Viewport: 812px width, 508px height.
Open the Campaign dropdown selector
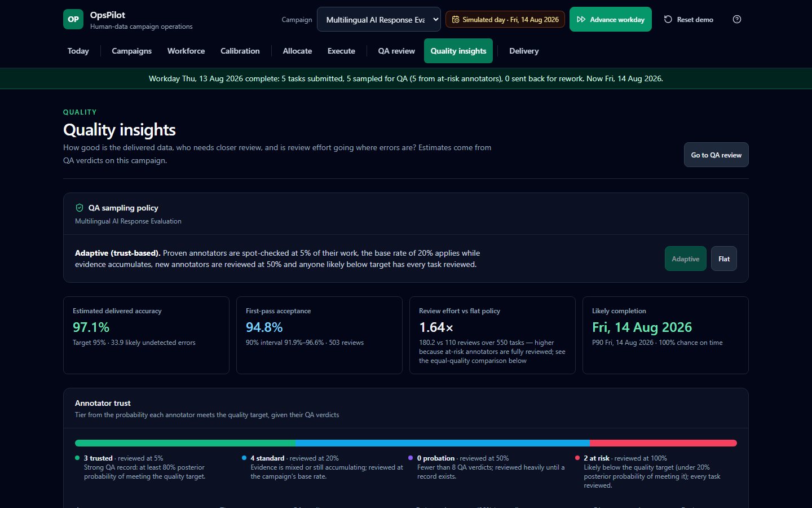point(379,19)
